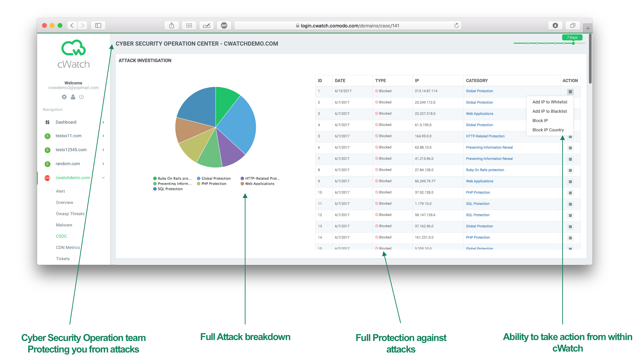
Task: Click the Safari share icon
Action: tap(171, 26)
